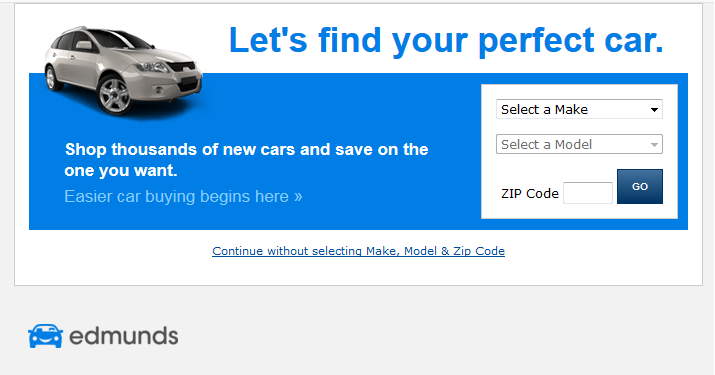This screenshot has width=715, height=375.
Task: Open the Select a Make dropdown
Action: tap(579, 109)
